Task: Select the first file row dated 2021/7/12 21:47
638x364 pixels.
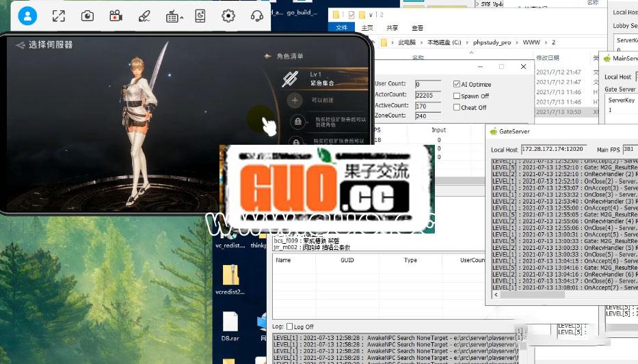Action: pos(566,72)
